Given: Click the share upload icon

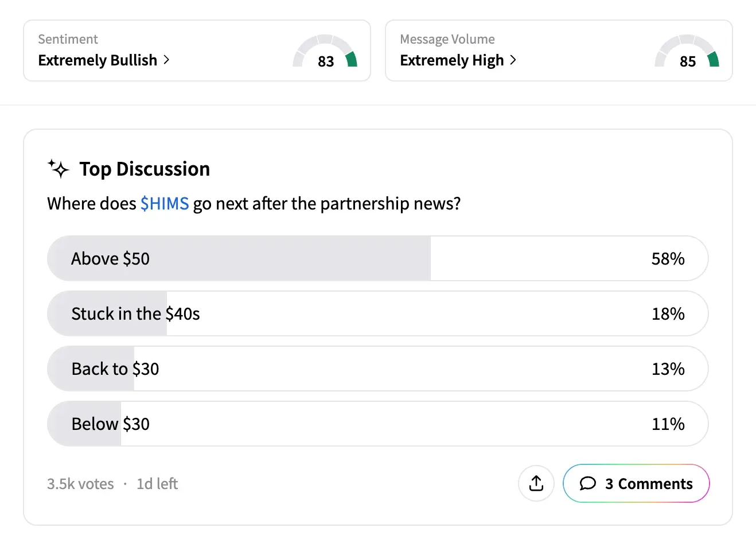Looking at the screenshot, I should (536, 483).
